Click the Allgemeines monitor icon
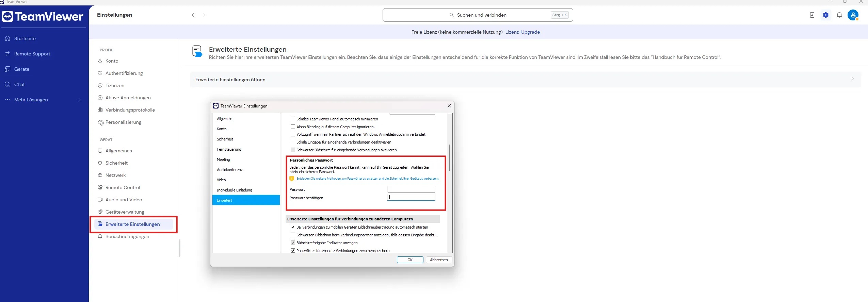This screenshot has height=302, width=868. pos(100,151)
